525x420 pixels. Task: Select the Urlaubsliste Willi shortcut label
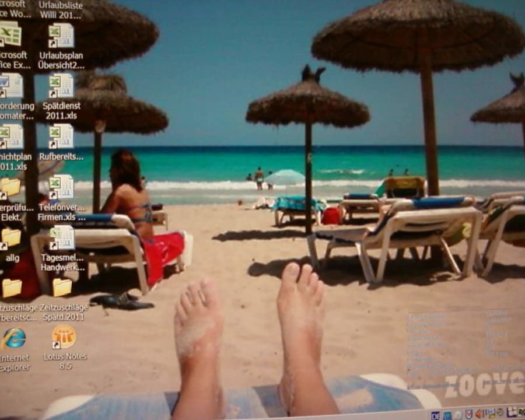pos(61,9)
